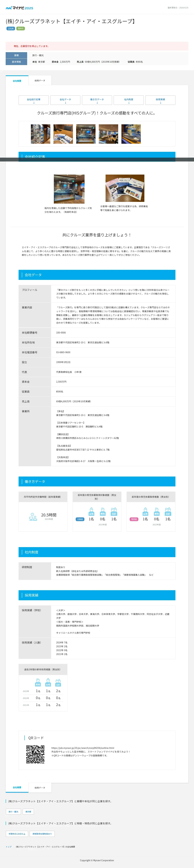The width and height of the screenshot is (194, 868).
Task: Follow the トップ breadcrumb link
Action: (8, 847)
